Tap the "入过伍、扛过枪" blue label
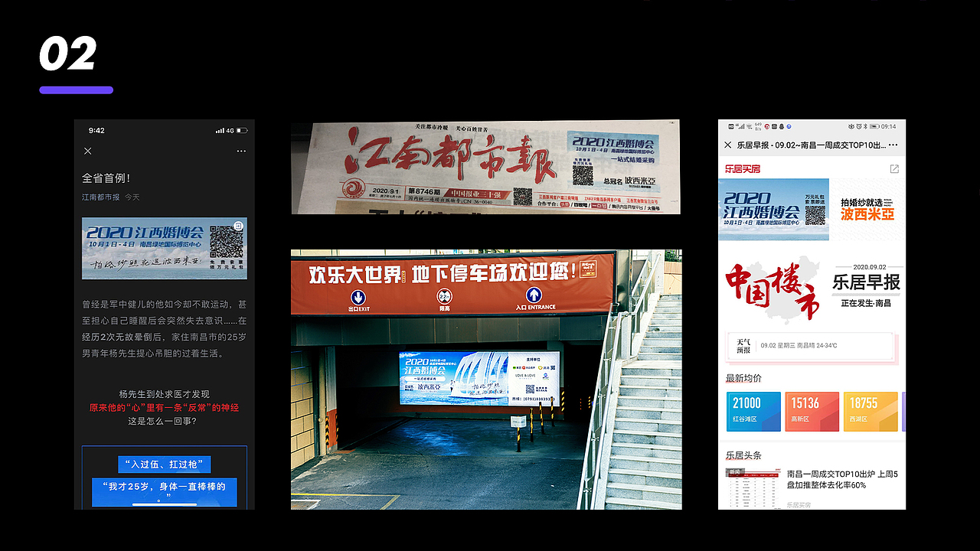980x551 pixels. 165,465
